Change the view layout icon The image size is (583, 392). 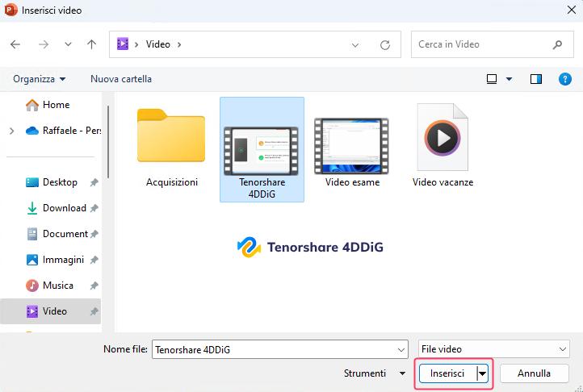click(x=492, y=79)
